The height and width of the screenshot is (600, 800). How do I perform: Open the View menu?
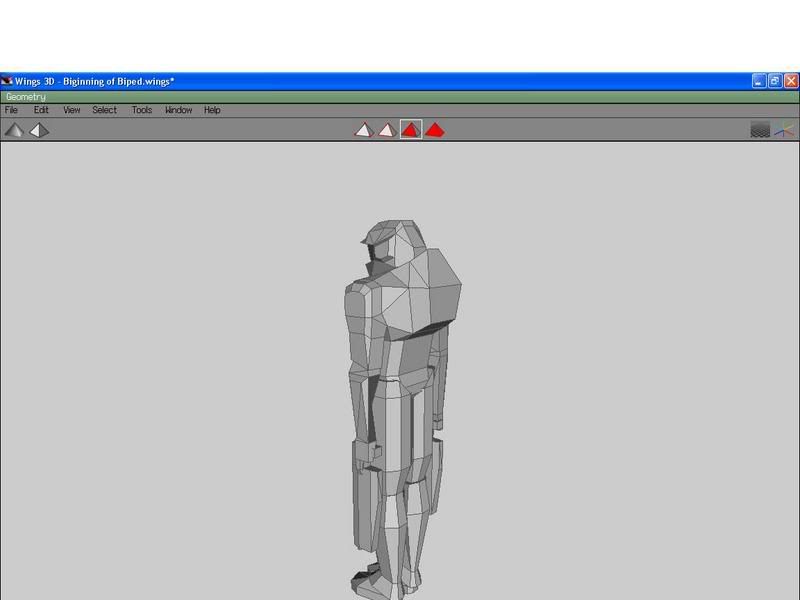click(x=71, y=110)
